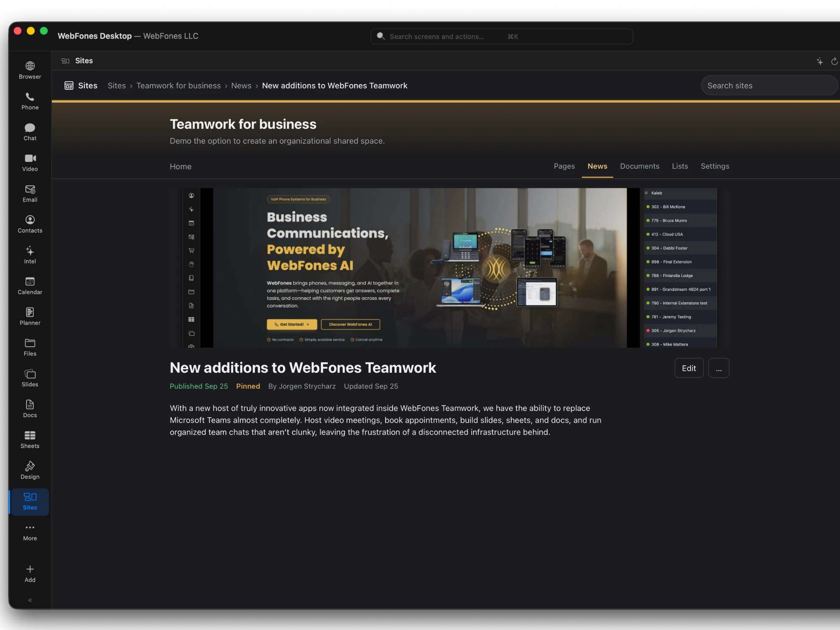This screenshot has width=840, height=630.
Task: Open the Docs app
Action: [30, 409]
